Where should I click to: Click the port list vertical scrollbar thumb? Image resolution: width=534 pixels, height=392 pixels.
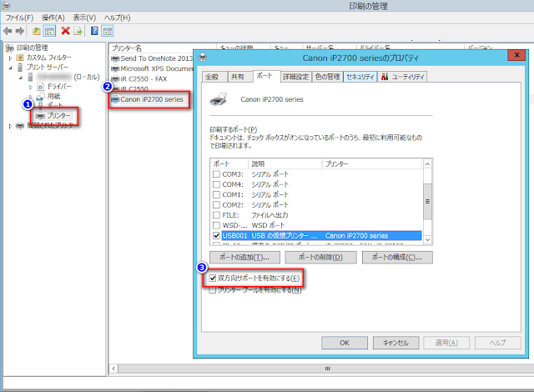tap(427, 202)
